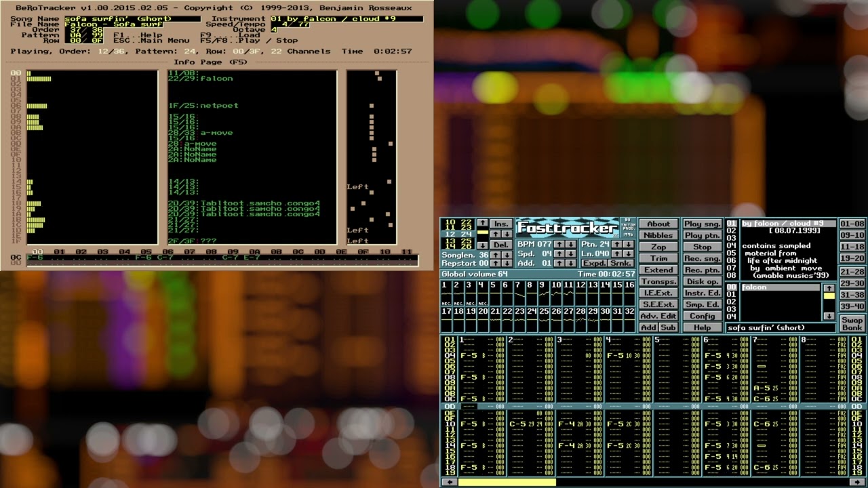The image size is (868, 488).
Task: Decrease BPM with the down arrow
Action: [571, 245]
